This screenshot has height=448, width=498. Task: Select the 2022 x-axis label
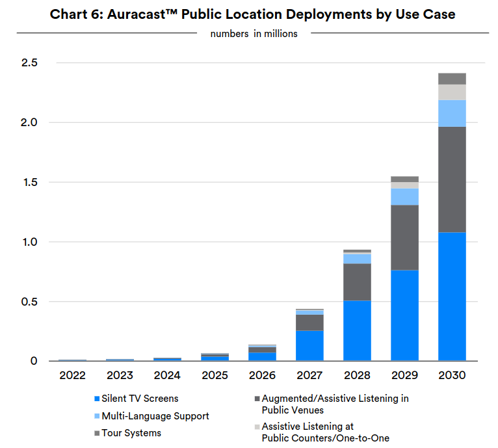(x=72, y=376)
